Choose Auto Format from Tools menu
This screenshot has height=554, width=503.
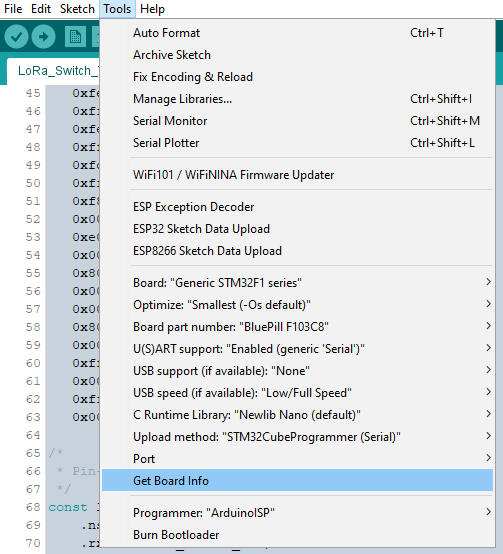coord(297,33)
